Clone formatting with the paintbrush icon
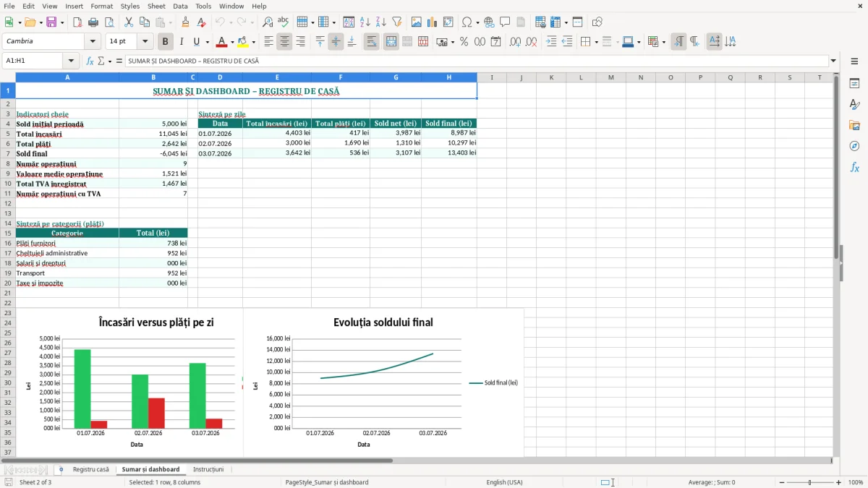Screen dimensions: 868x488 (186, 22)
